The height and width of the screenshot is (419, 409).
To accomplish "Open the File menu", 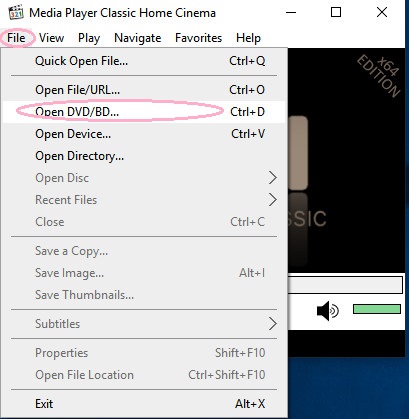I will [16, 38].
